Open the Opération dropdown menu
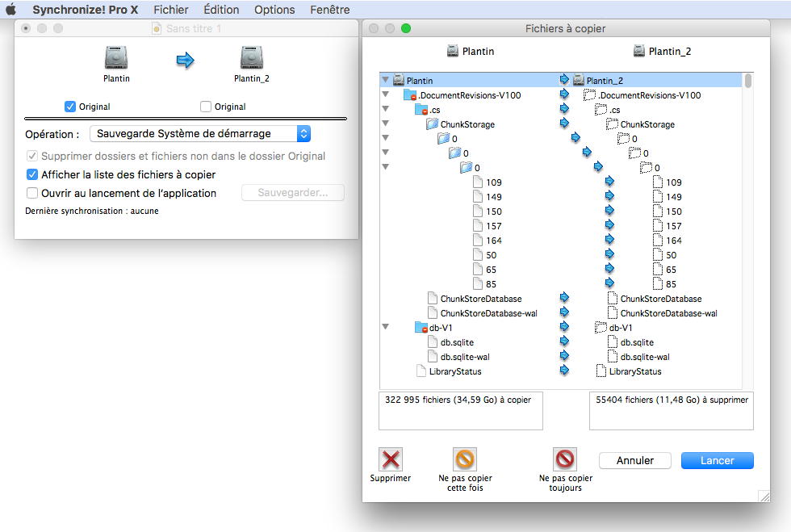The height and width of the screenshot is (532, 791). 200,134
